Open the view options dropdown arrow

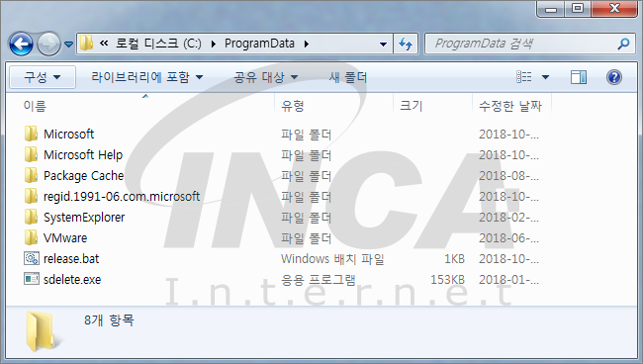coord(545,77)
